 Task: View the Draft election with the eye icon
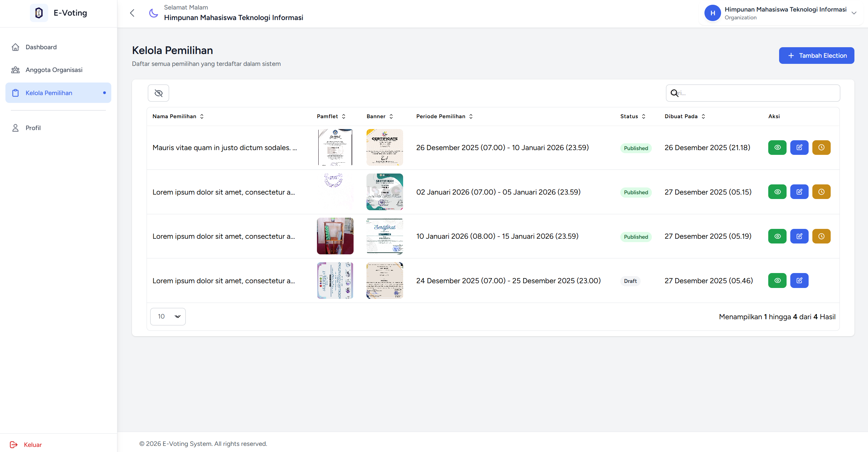(x=777, y=281)
